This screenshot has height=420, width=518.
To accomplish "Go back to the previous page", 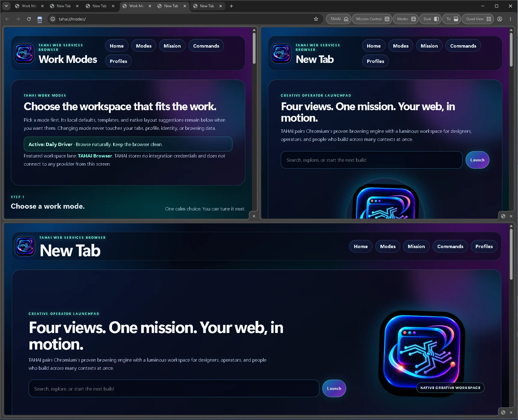I will (x=7, y=19).
